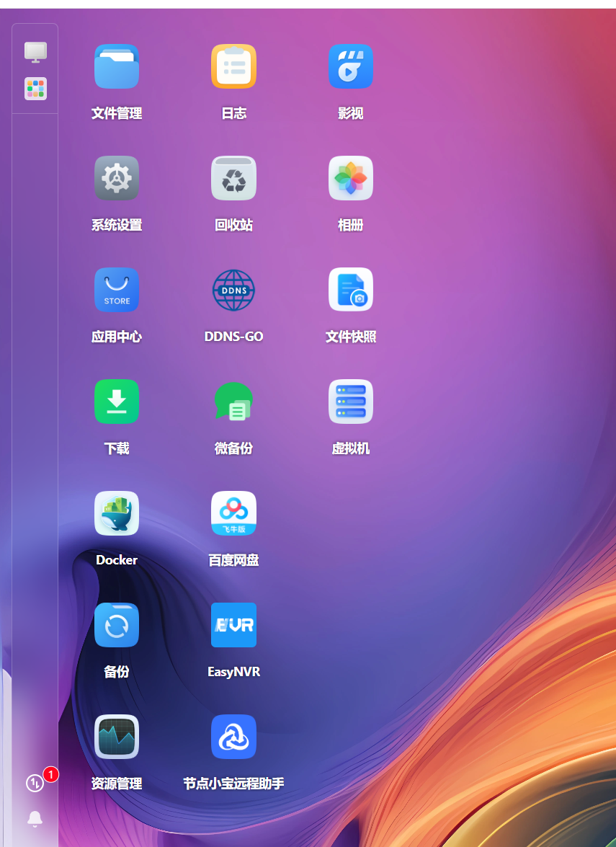Open the 日志 log app icon
This screenshot has width=616, height=847.
click(x=233, y=66)
